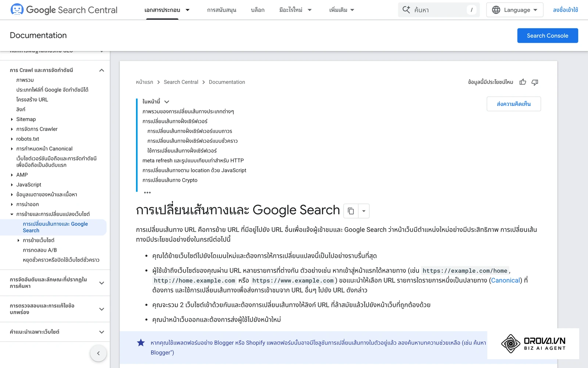This screenshot has height=368, width=588.
Task: Expand การย้ายเว็บไซต์ sub-item
Action: (18, 240)
